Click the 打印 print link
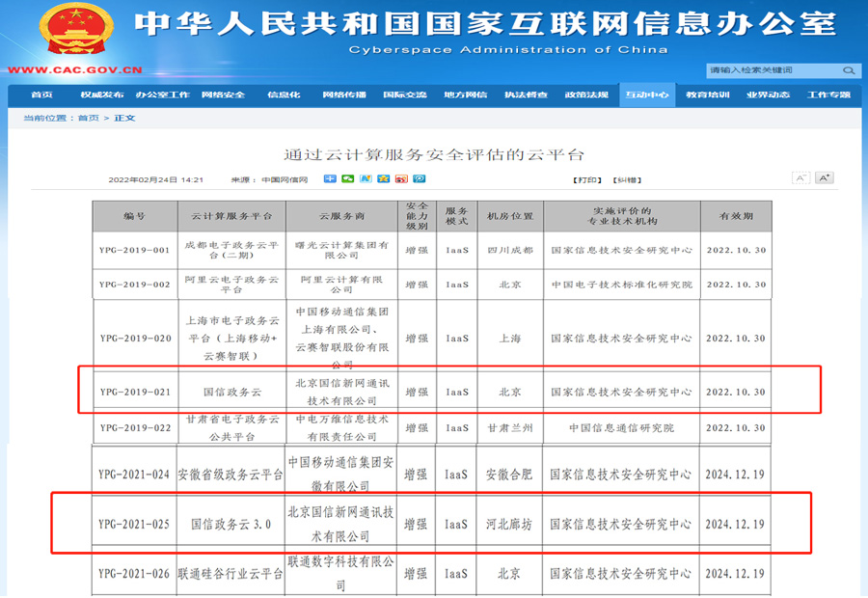The height and width of the screenshot is (598, 868). click(x=587, y=180)
